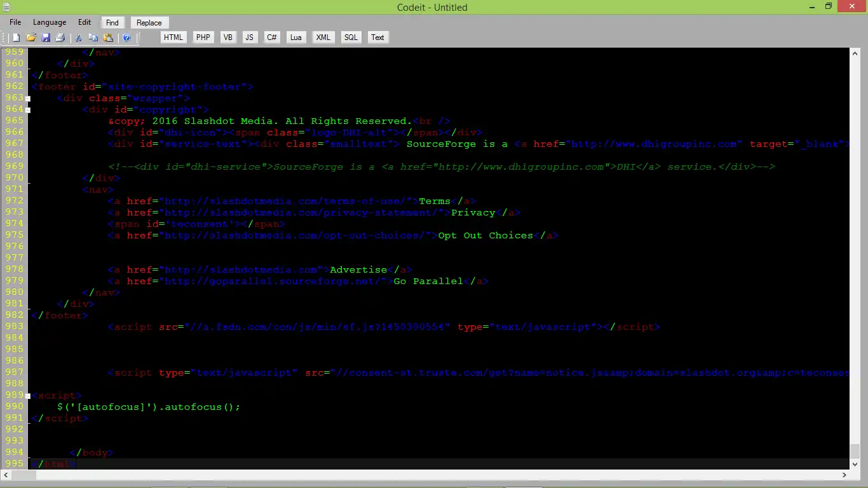This screenshot has width=868, height=488.
Task: Click the script src "a.fsdn.com" line 983
Action: click(384, 327)
